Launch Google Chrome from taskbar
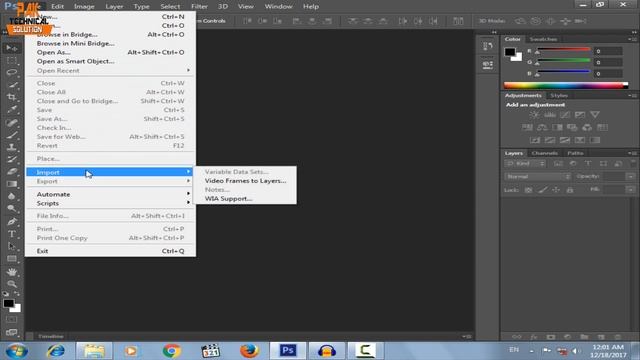Viewport: 640px width, 360px height. 171,351
